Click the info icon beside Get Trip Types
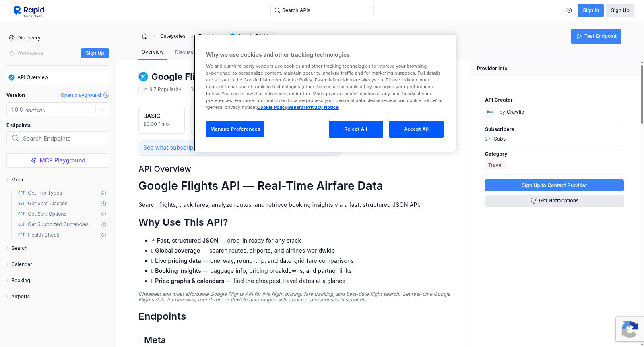This screenshot has width=644, height=347. [104, 193]
